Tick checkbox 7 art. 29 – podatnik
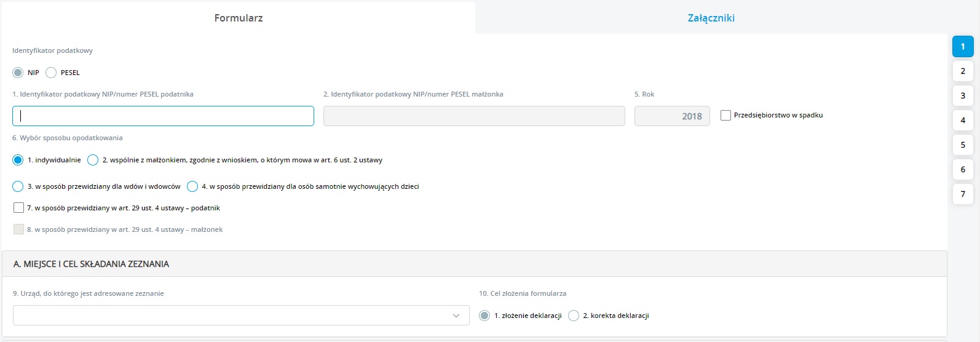 pos(18,208)
